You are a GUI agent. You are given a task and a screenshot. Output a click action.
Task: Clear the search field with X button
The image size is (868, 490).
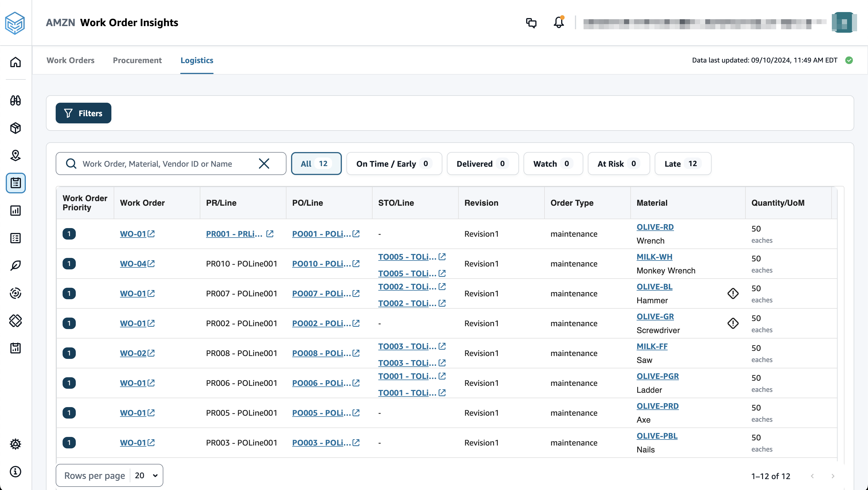pos(264,163)
